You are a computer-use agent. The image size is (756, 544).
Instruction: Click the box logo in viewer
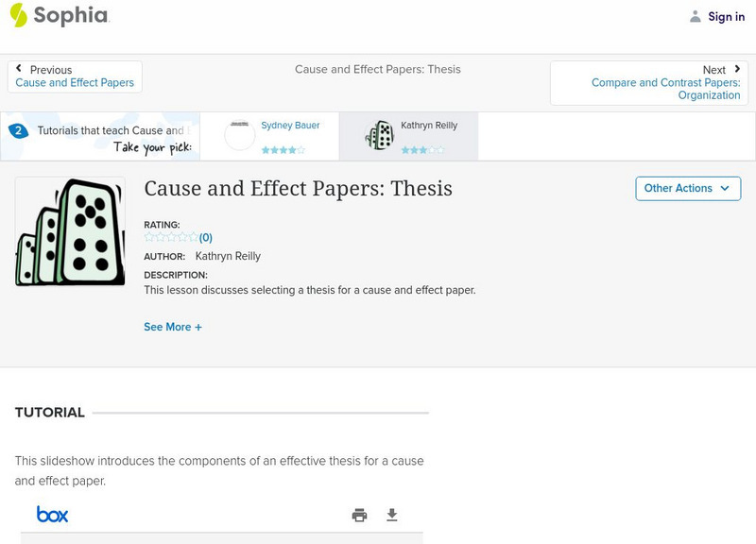(52, 515)
